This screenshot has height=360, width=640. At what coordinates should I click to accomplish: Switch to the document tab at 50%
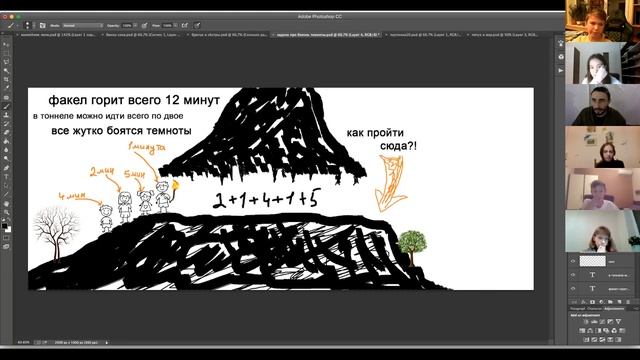tap(504, 35)
